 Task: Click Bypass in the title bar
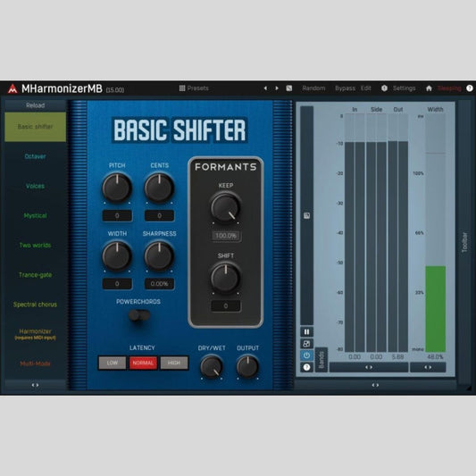tap(345, 88)
